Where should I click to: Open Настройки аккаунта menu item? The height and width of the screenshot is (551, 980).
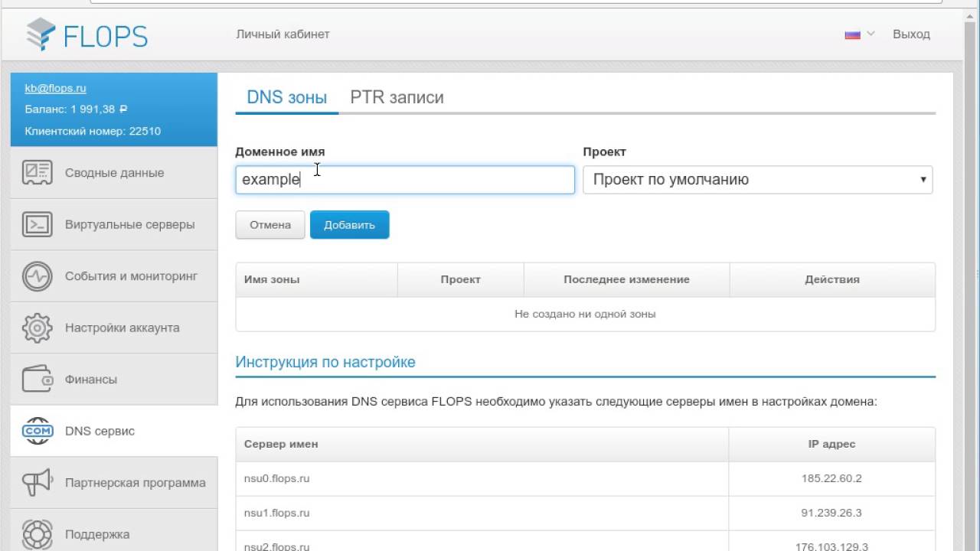coord(114,328)
